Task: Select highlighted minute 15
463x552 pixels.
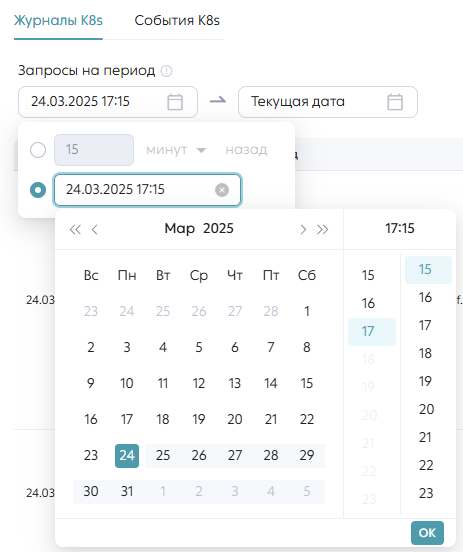Action: click(x=428, y=270)
